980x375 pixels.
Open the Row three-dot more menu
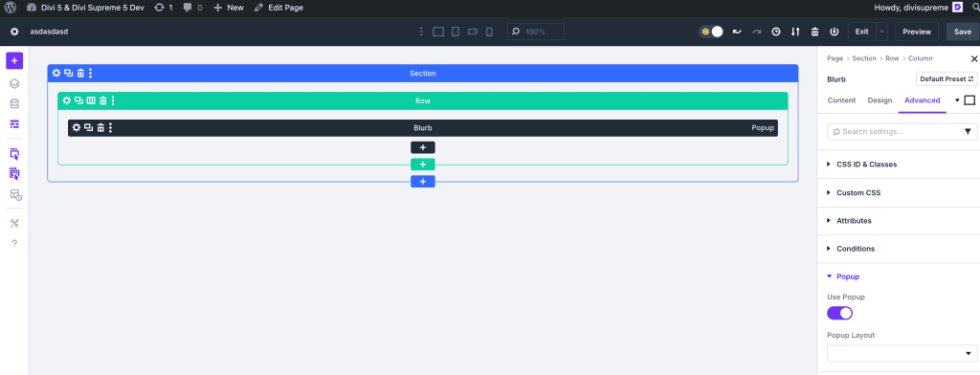(113, 100)
